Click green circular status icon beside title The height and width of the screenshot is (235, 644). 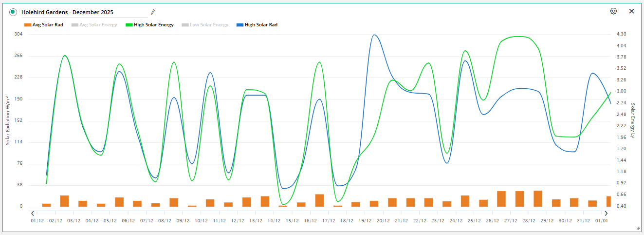(13, 12)
